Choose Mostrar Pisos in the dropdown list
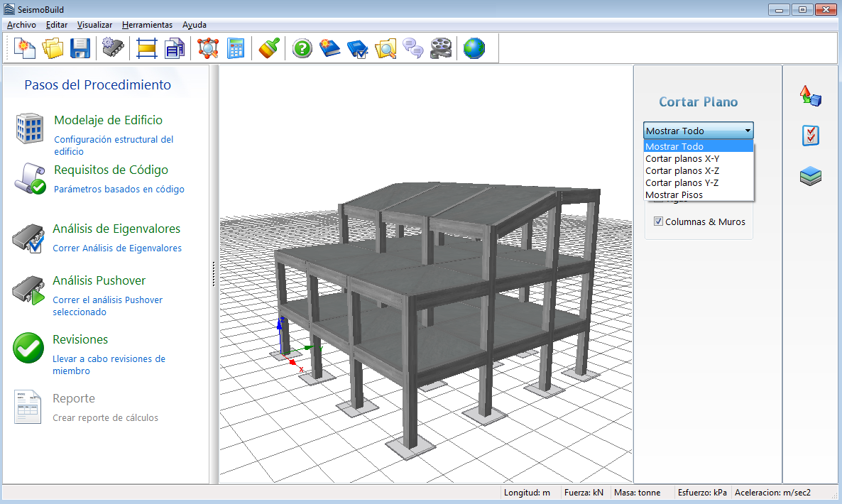This screenshot has height=504, width=842. tap(674, 195)
